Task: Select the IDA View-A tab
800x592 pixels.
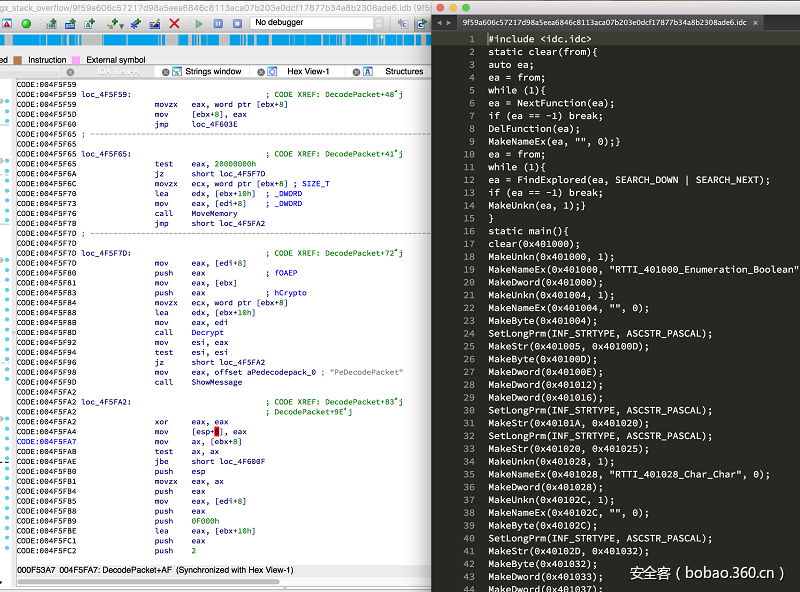Action: tap(118, 72)
